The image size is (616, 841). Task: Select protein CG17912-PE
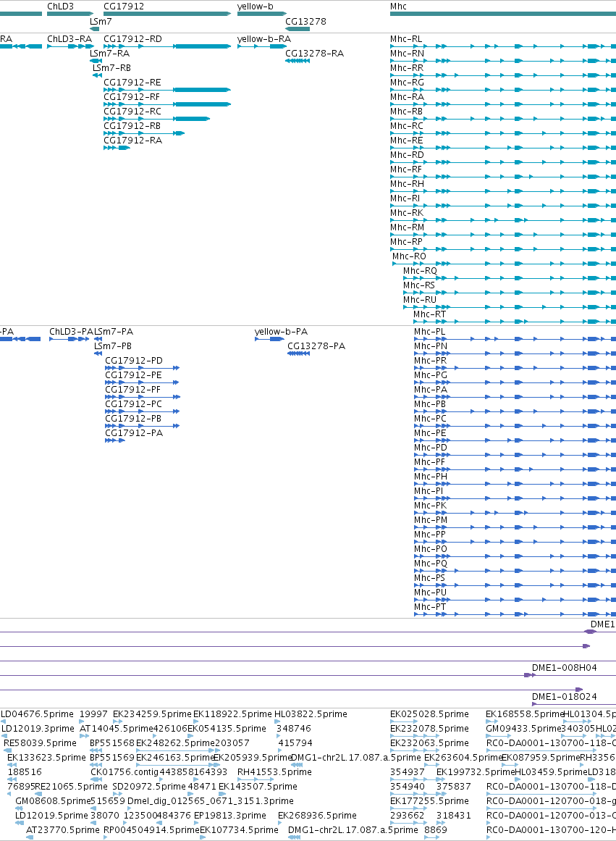133,375
